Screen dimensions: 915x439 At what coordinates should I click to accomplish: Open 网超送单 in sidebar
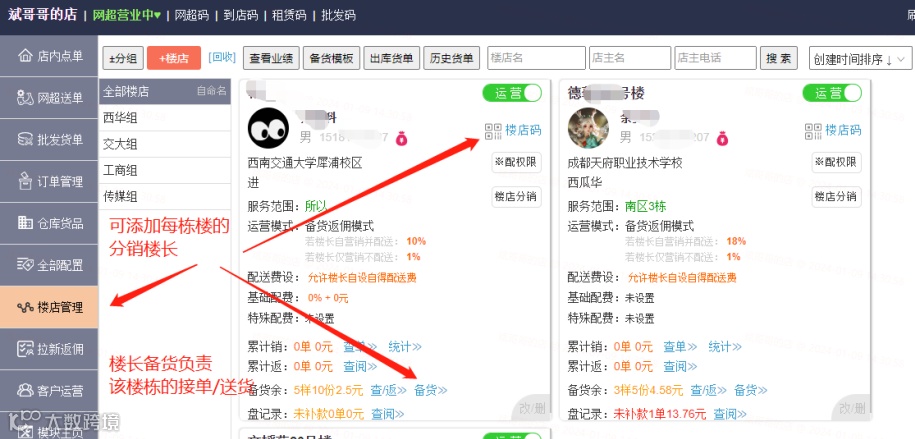[x=49, y=98]
